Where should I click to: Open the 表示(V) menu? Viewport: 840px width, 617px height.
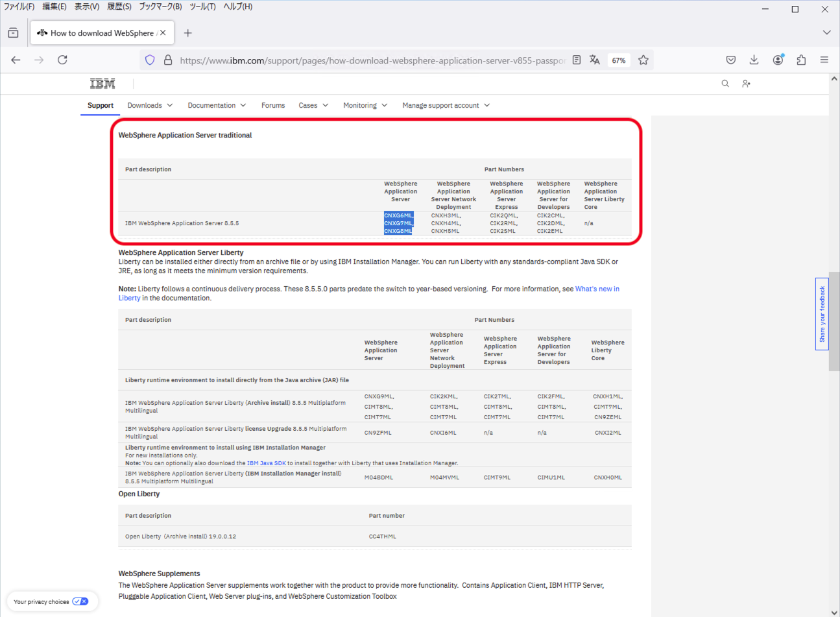click(87, 6)
